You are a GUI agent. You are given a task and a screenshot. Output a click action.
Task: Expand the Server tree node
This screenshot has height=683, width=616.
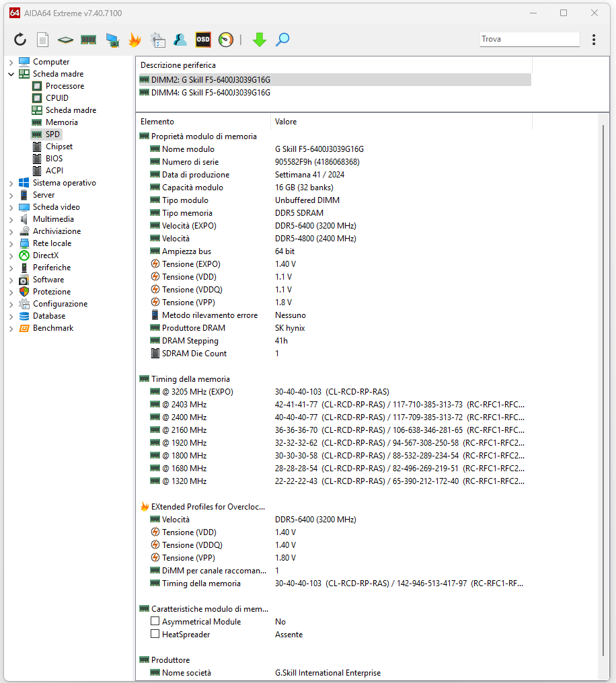click(11, 196)
